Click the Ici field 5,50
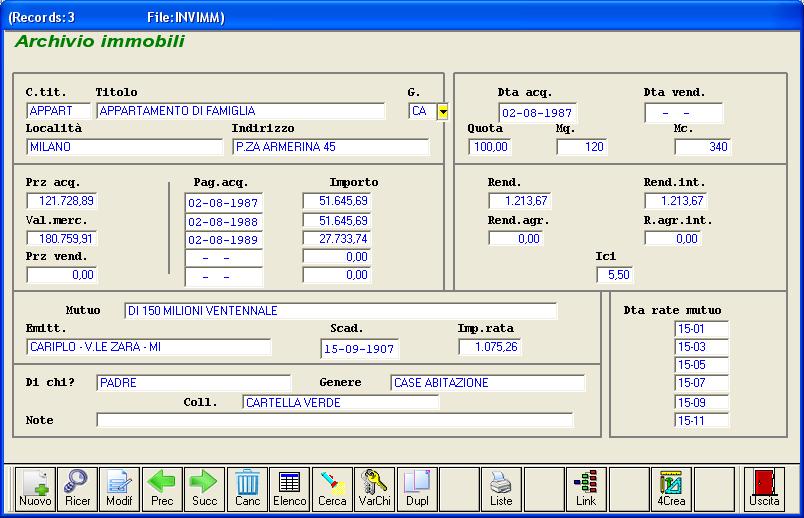Image resolution: width=804 pixels, height=518 pixels. point(615,275)
